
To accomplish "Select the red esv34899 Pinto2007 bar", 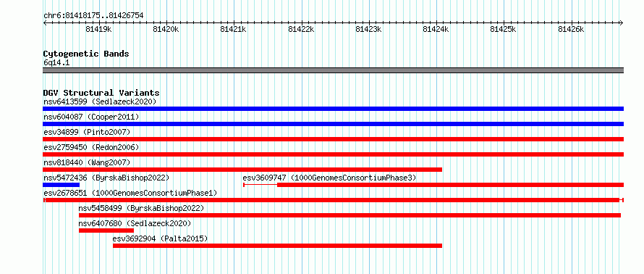I will click(333, 139).
